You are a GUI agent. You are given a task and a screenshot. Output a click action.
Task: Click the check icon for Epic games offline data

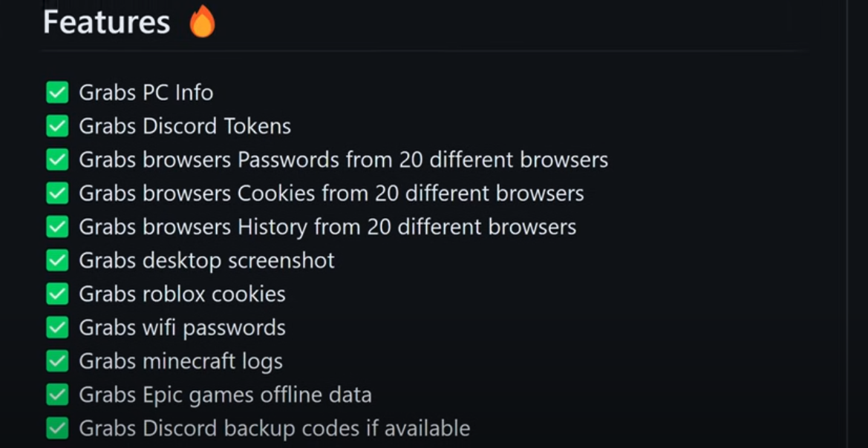click(57, 395)
